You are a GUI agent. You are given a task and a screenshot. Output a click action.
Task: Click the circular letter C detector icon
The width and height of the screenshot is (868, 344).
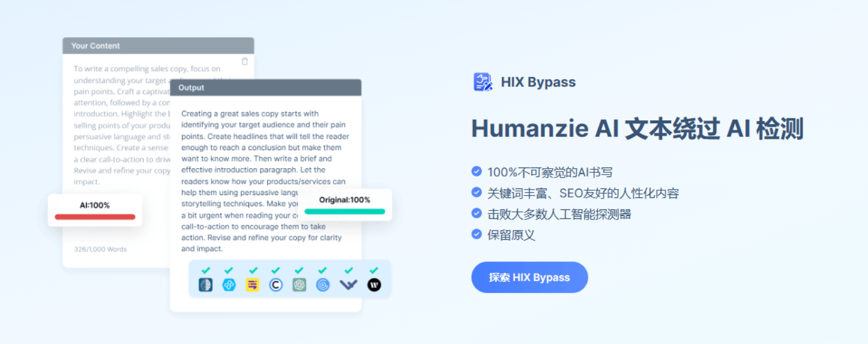(275, 285)
